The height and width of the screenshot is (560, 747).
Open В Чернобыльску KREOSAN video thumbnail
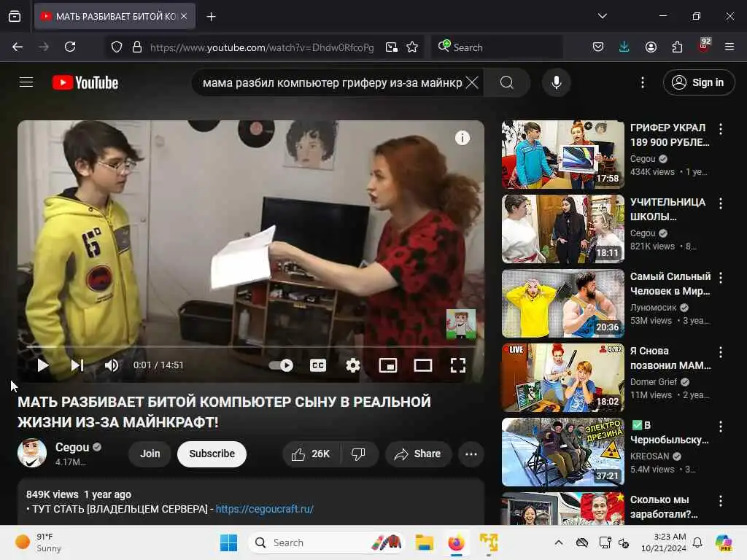tap(562, 452)
